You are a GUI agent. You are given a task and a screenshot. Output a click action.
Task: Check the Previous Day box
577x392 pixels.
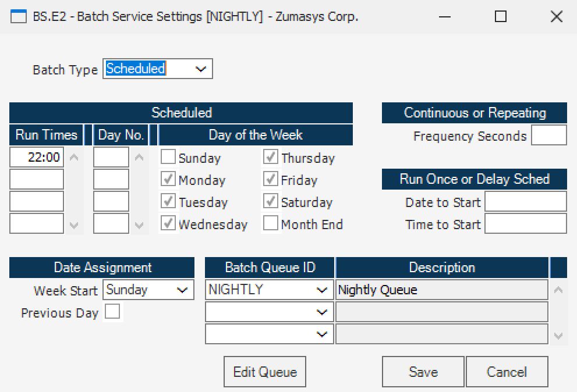[x=112, y=312]
